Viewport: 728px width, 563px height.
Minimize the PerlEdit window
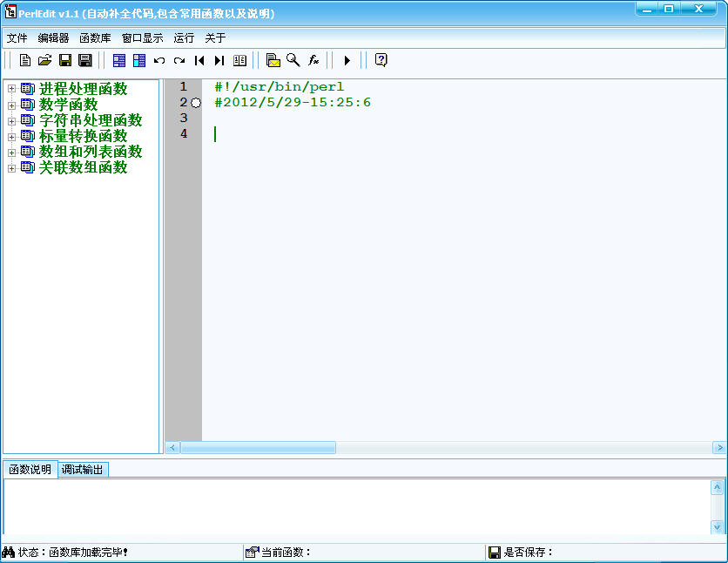(x=647, y=9)
